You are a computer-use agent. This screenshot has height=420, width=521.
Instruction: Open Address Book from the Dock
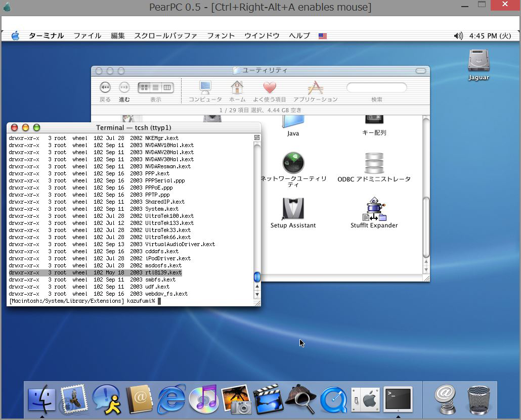pyautogui.click(x=139, y=399)
